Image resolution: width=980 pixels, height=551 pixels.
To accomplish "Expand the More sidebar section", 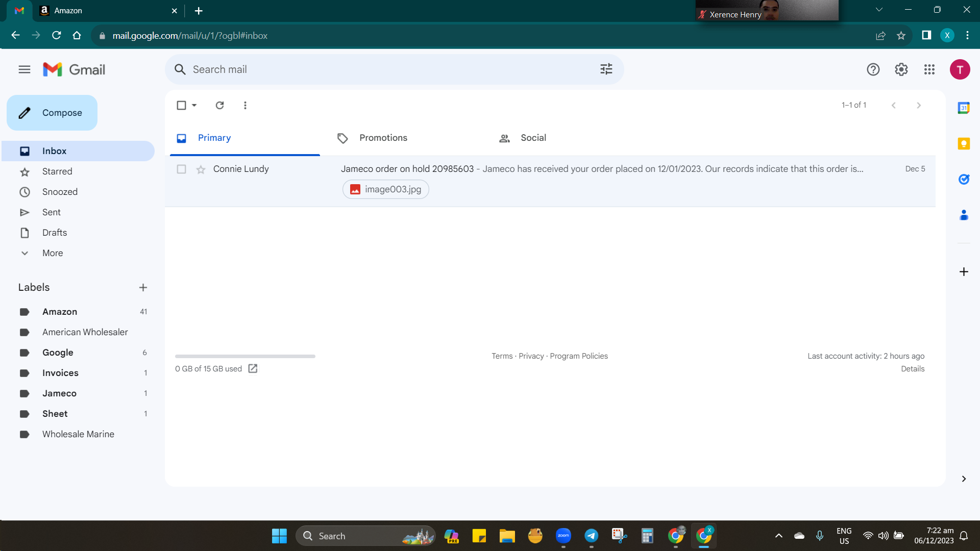I will click(x=53, y=253).
